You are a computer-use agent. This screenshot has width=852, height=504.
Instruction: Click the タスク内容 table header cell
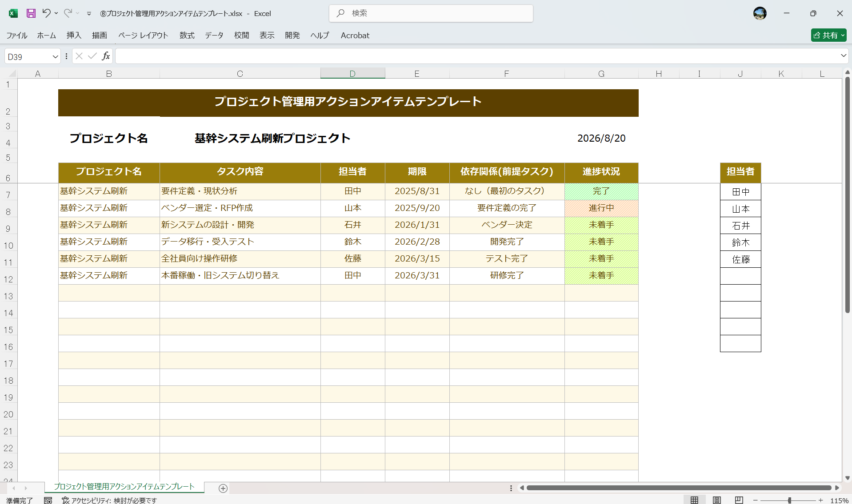(x=240, y=172)
